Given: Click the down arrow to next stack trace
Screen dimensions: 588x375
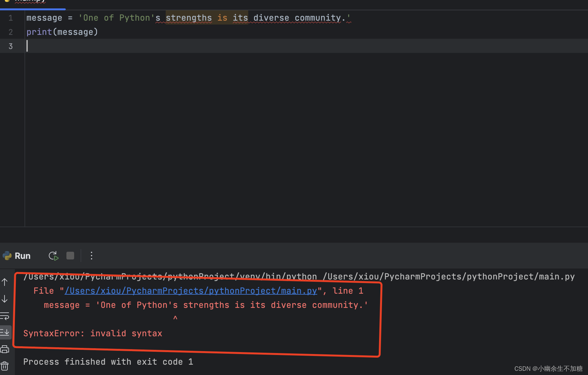Looking at the screenshot, I should click(x=5, y=299).
